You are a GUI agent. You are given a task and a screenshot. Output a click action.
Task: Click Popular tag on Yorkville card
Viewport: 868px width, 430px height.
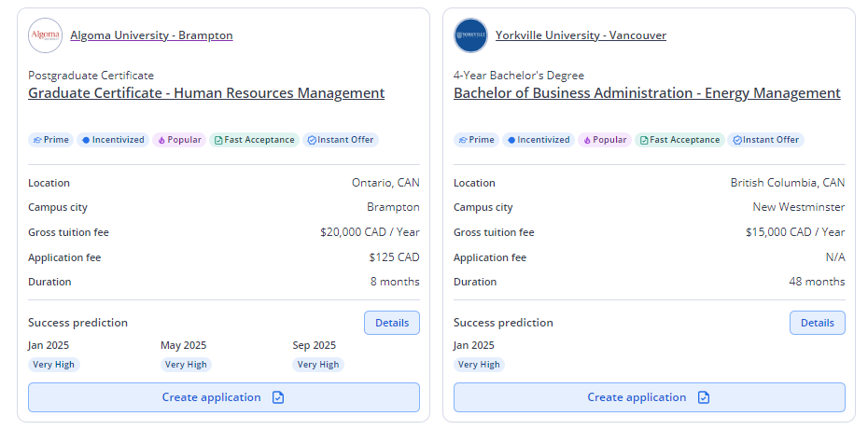coord(605,140)
